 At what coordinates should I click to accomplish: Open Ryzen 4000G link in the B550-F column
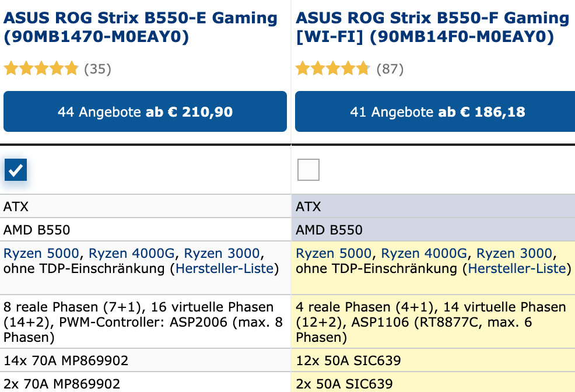click(425, 253)
